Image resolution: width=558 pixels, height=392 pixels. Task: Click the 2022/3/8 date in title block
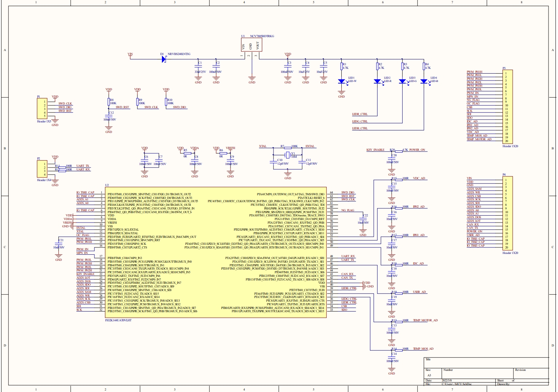point(447,380)
